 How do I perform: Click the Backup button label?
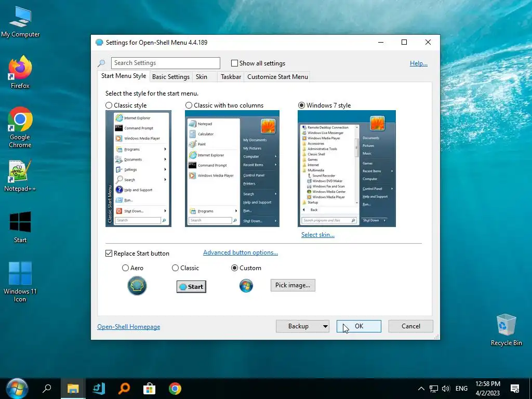point(298,326)
